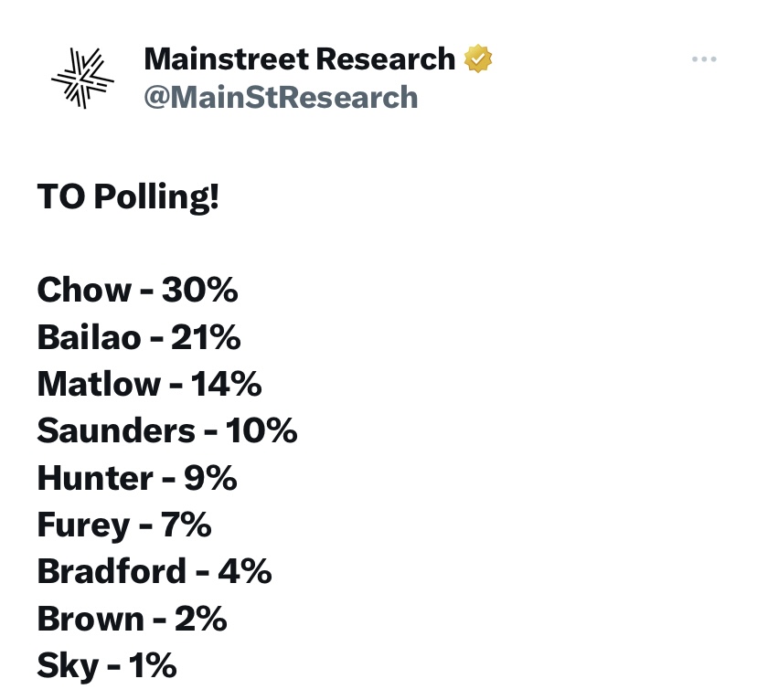Click the candidate name Matlow

click(97, 385)
